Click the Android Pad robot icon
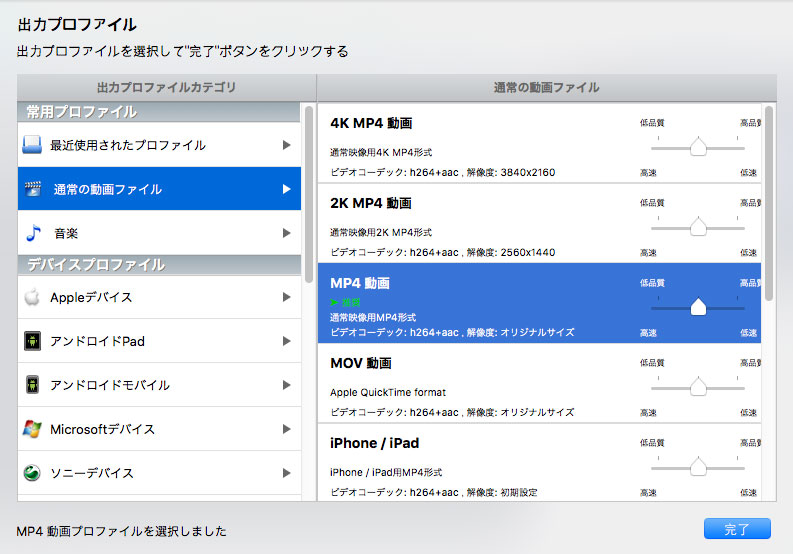Viewport: 793px width, 554px height. [32, 341]
